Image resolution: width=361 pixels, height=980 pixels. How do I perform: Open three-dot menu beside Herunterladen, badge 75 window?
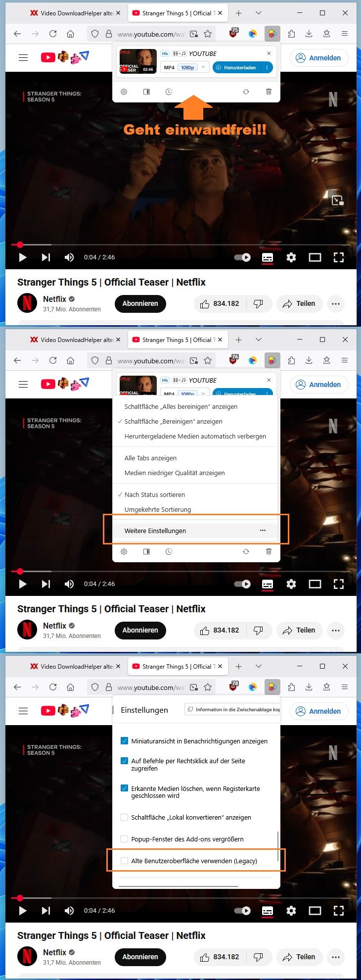(x=267, y=67)
